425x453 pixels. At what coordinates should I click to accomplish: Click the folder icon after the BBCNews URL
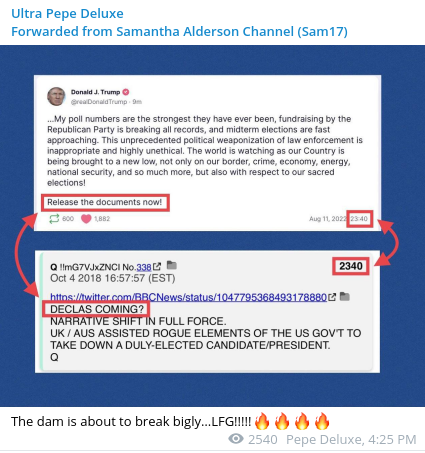(x=344, y=296)
